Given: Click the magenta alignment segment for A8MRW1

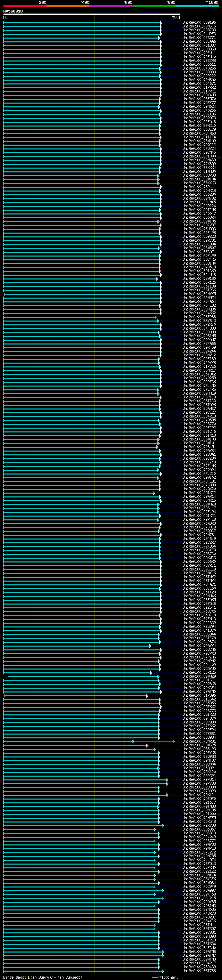Looking at the screenshot, I should click(x=153, y=742).
